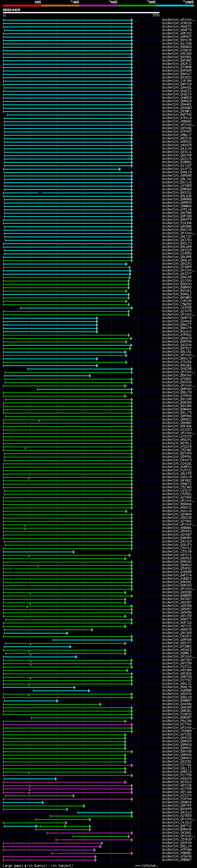The image size is (197, 868).
Task: Select label UniRef100_B8K1T7
Action: 177,325
